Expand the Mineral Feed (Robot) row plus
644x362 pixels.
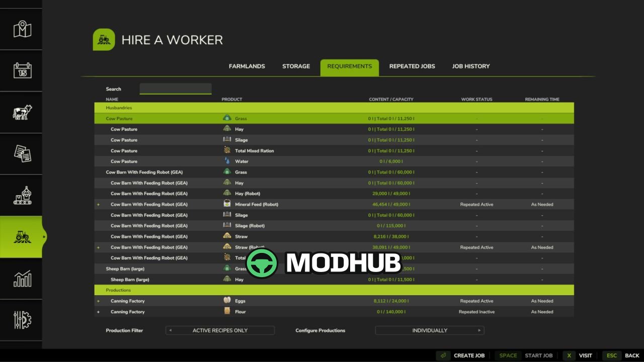tap(98, 205)
